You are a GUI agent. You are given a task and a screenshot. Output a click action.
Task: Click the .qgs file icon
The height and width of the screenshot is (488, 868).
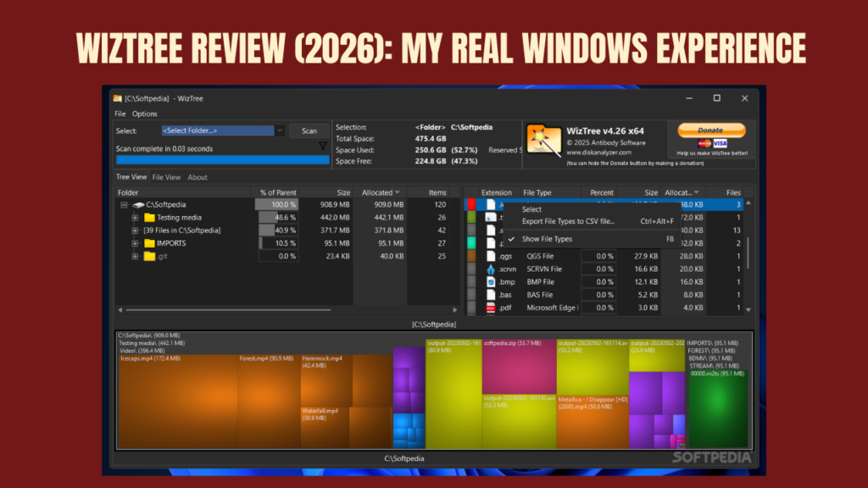[491, 256]
